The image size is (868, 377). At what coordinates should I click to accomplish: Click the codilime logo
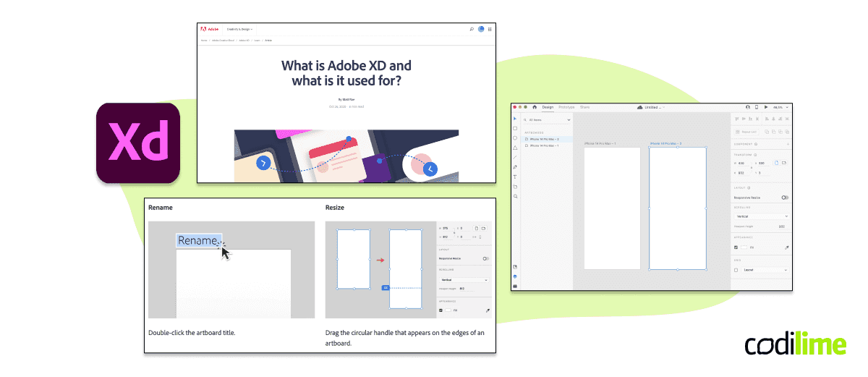796,345
